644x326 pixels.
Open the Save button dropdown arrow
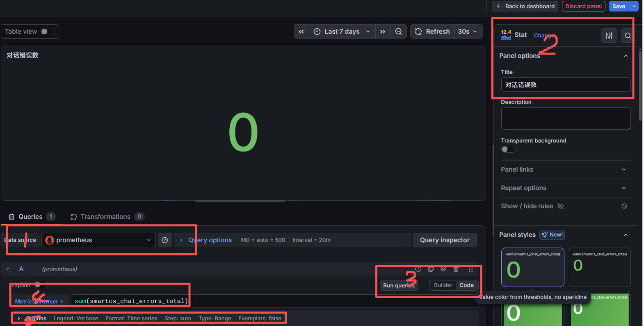coord(634,6)
